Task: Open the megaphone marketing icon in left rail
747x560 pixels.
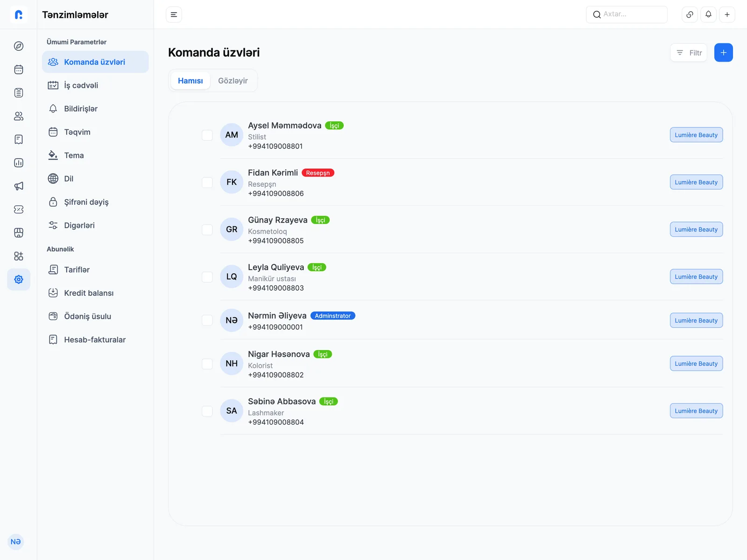Action: pos(19,186)
